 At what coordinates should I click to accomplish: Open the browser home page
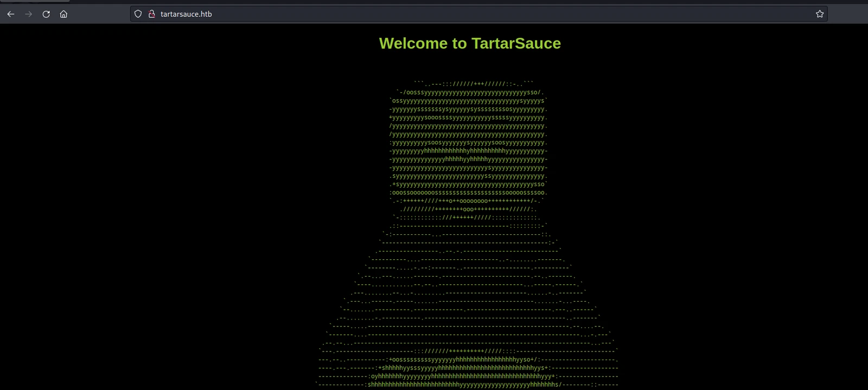63,14
